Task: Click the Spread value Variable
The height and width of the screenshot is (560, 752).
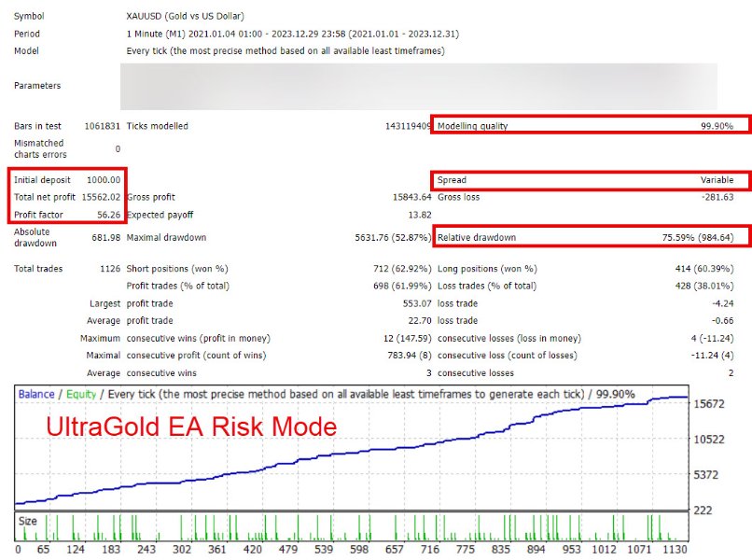Action: coord(717,180)
